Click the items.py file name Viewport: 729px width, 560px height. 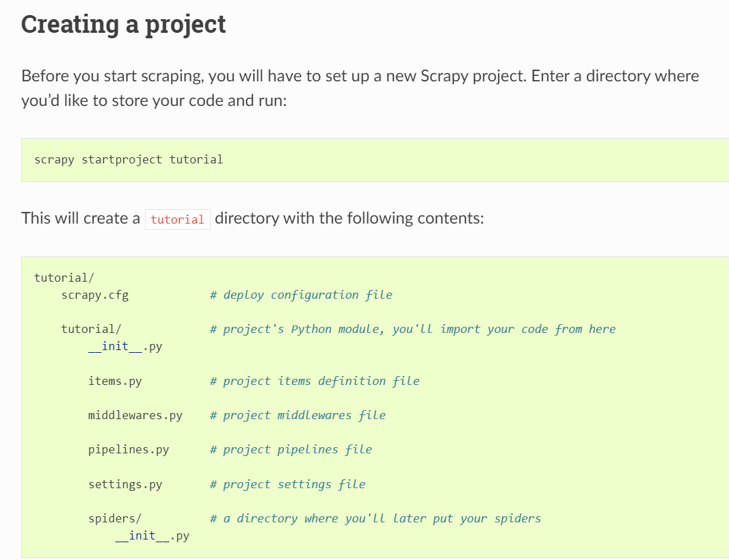coord(115,381)
